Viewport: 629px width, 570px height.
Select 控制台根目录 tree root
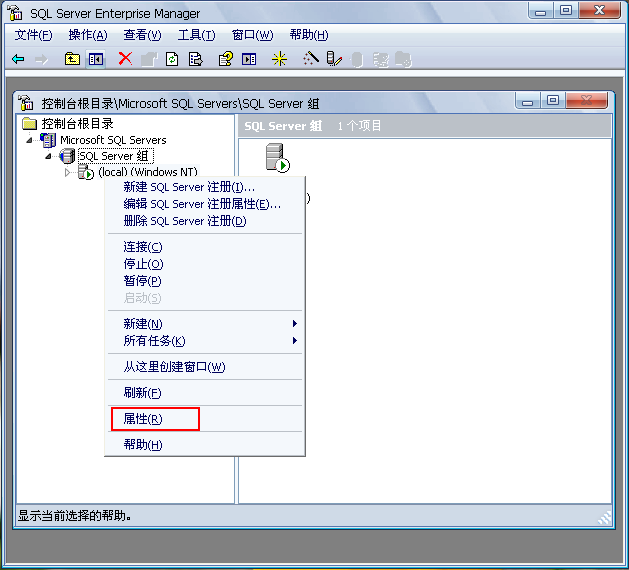click(77, 124)
